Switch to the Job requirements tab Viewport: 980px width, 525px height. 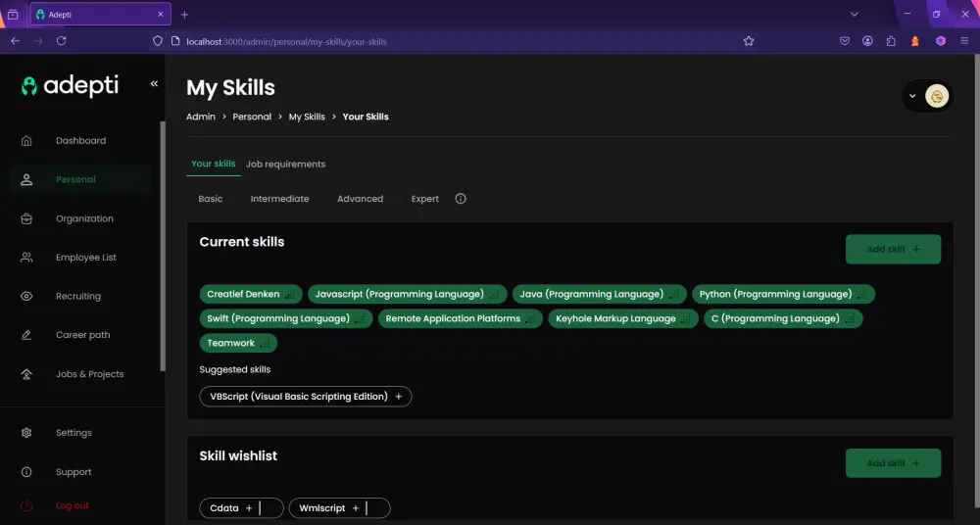[x=285, y=165]
